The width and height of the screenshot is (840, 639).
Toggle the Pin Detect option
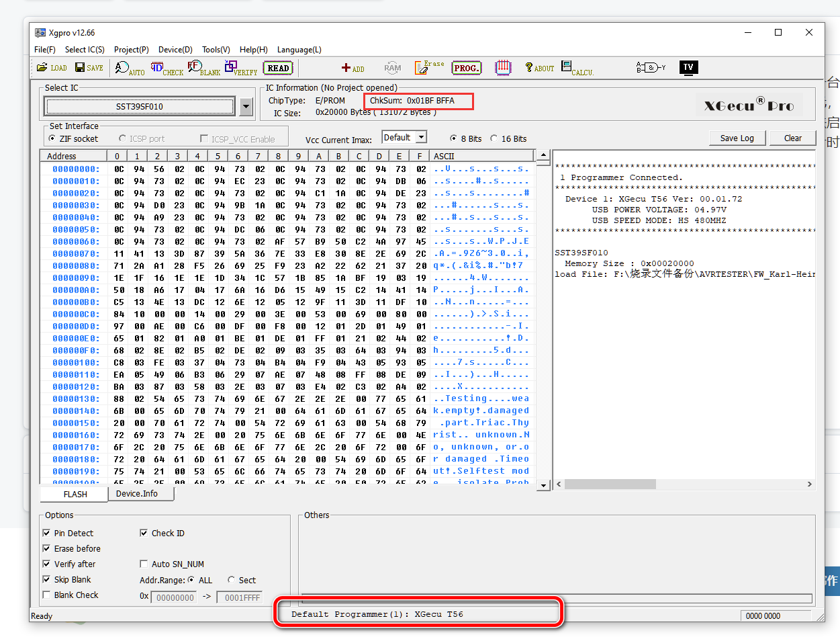(x=68, y=533)
